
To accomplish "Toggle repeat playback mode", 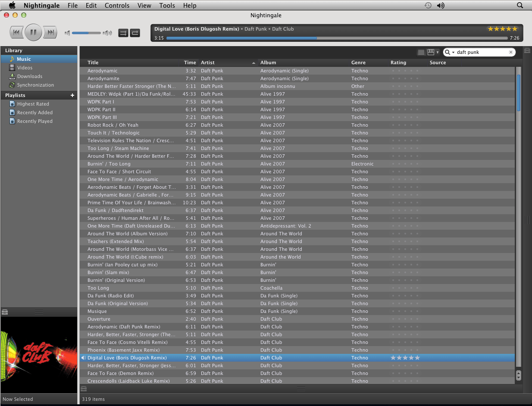I will point(135,33).
